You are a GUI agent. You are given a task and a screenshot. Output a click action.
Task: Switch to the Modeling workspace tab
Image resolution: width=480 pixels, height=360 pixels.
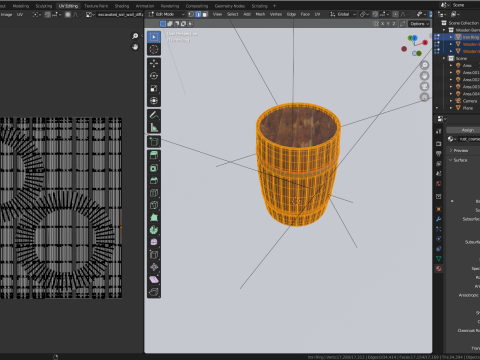pyautogui.click(x=21, y=6)
